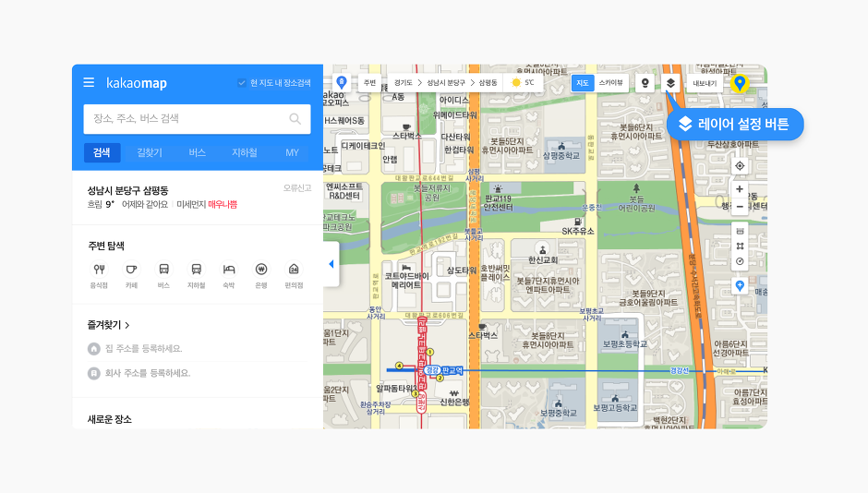Switch to the 길찾기 tab
The width and height of the screenshot is (868, 493).
point(150,152)
